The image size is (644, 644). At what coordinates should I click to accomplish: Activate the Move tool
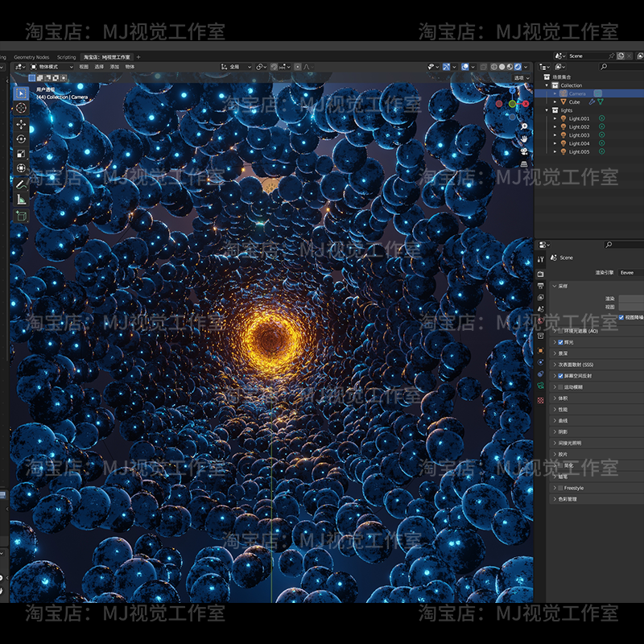pyautogui.click(x=21, y=125)
